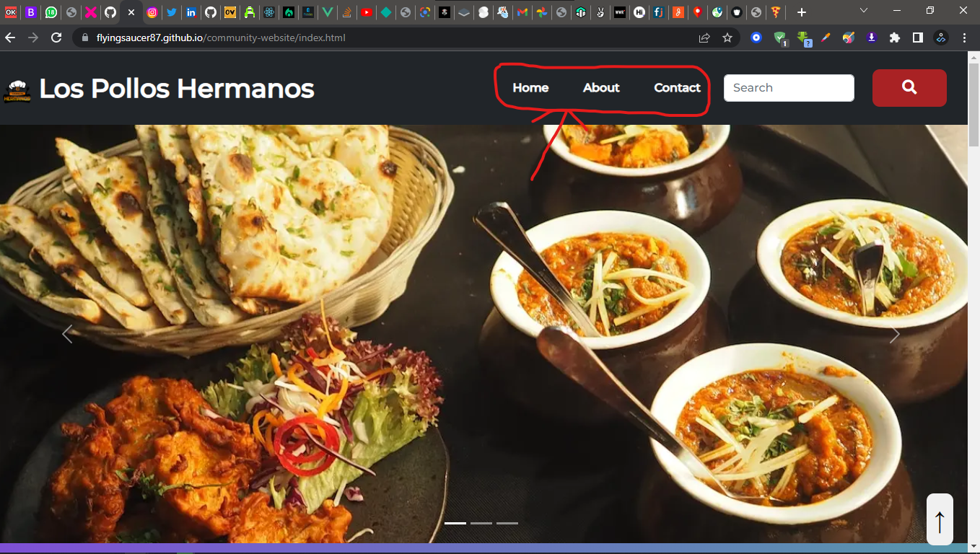Select the second carousel indicator dot
Viewport: 980px width, 554px height.
[x=482, y=522]
